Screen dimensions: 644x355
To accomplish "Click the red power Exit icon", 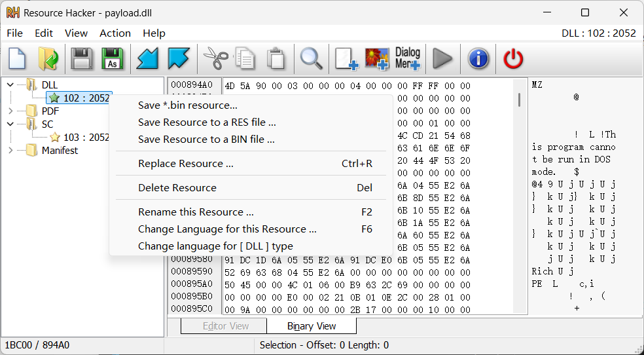I will pos(513,58).
